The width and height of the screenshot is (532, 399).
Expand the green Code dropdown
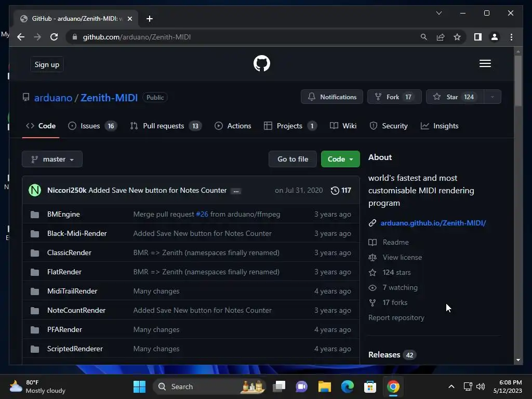pos(340,159)
